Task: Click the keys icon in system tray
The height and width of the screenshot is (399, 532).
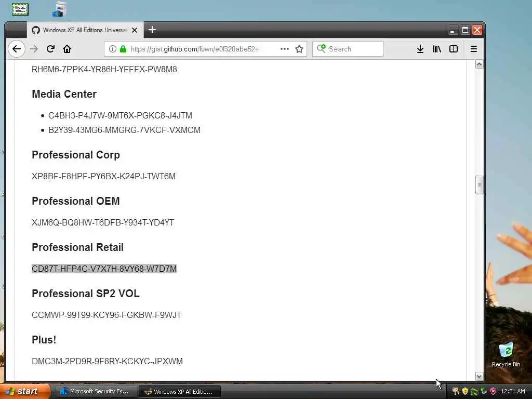Action: coord(456,392)
